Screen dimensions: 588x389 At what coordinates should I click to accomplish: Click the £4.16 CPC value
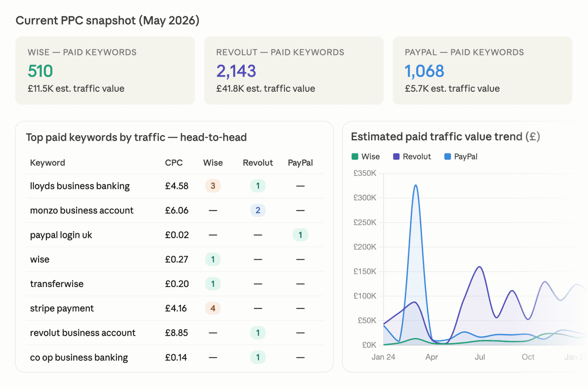click(x=176, y=308)
